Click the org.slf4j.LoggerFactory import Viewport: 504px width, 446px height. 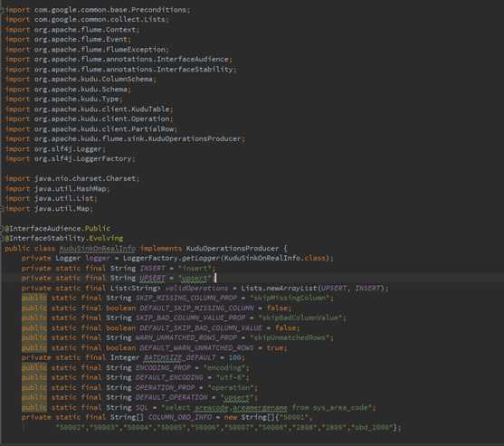click(71, 158)
